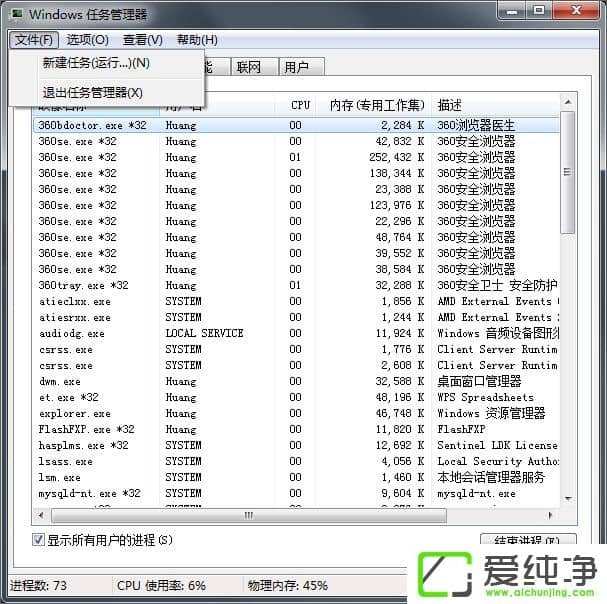Select the explorer.exe process
This screenshot has height=604, width=607.
click(x=297, y=414)
